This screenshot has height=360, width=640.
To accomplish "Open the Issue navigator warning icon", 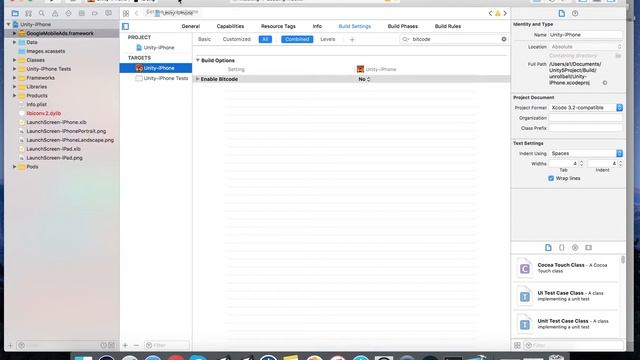I will pos(55,13).
